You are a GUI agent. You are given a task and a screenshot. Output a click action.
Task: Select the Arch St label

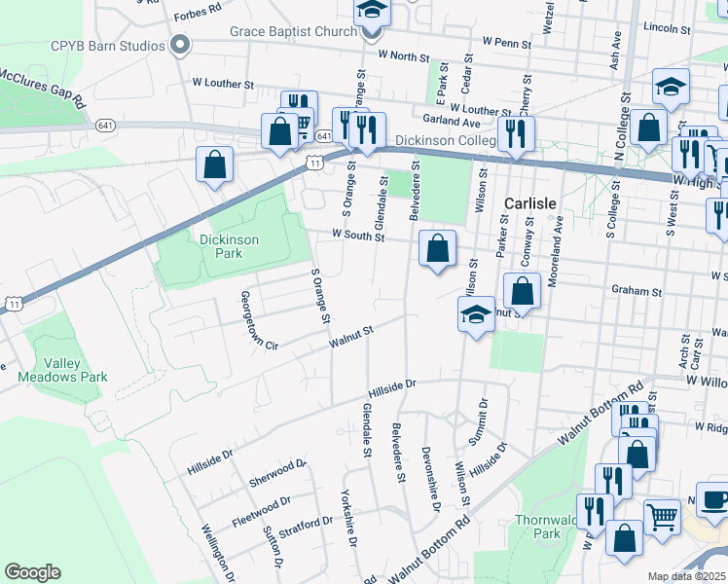point(684,351)
